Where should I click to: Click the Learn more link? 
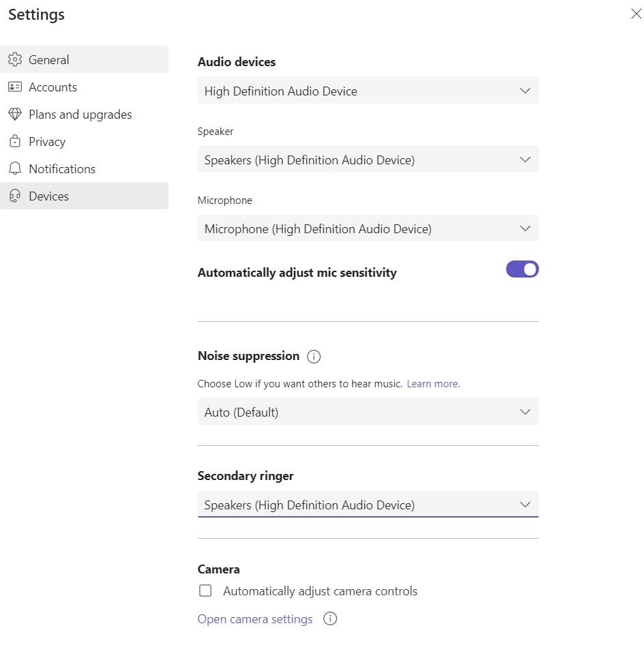coord(433,384)
